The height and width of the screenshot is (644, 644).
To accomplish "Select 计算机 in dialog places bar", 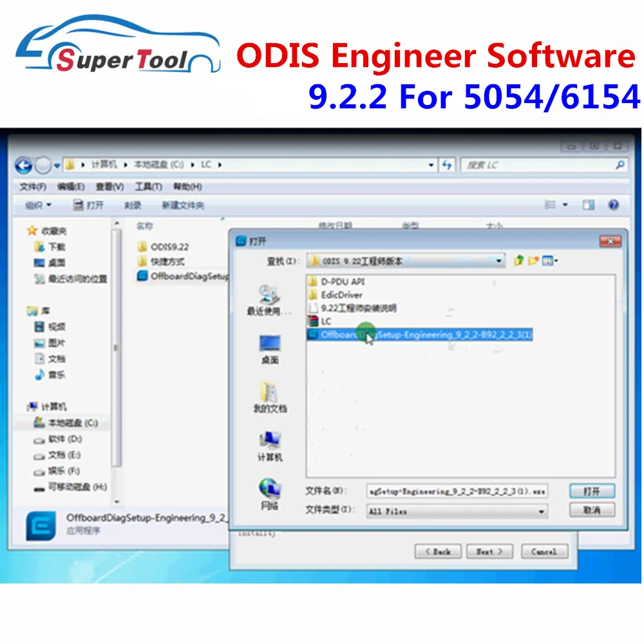I will click(269, 446).
